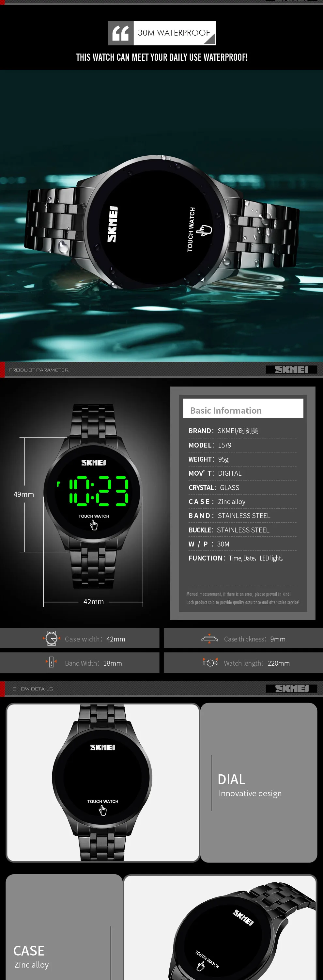Click the Band Width icon
This screenshot has width=323, height=980.
(51, 662)
